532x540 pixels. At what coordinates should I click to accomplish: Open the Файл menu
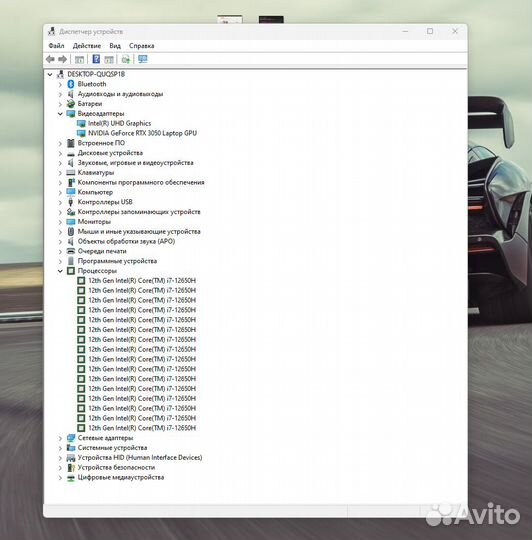(56, 46)
